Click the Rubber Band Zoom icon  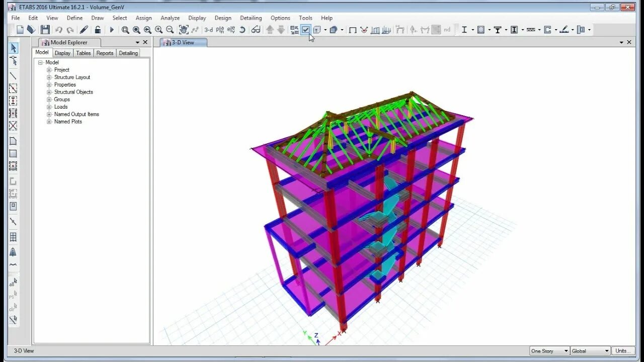click(x=125, y=30)
